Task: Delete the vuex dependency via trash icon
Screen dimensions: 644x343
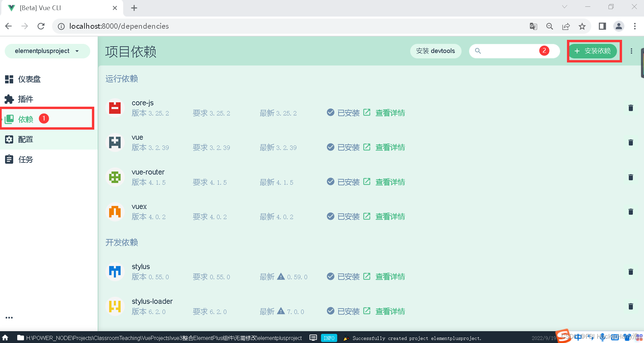Action: tap(630, 212)
